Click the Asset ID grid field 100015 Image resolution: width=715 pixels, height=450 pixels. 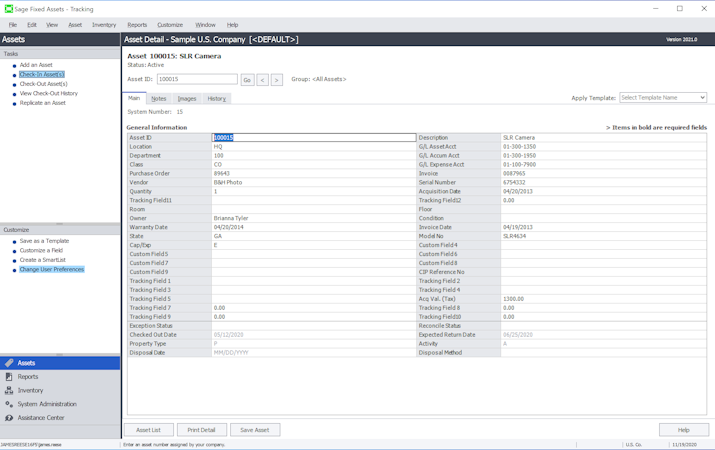pos(314,138)
